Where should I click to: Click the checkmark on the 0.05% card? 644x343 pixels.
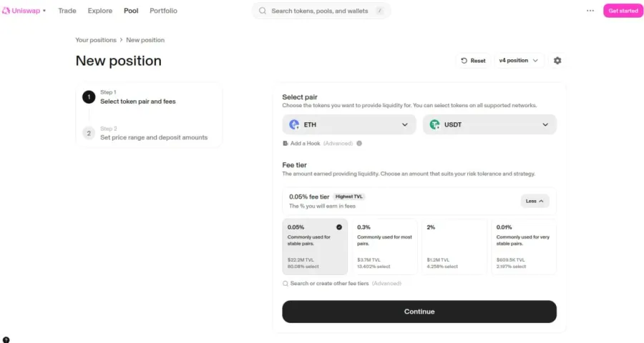coord(339,227)
